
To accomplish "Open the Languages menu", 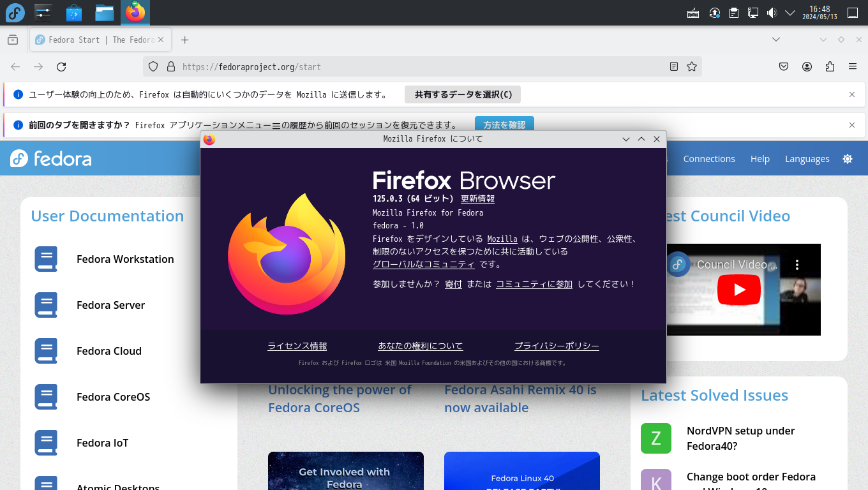I will click(x=807, y=159).
